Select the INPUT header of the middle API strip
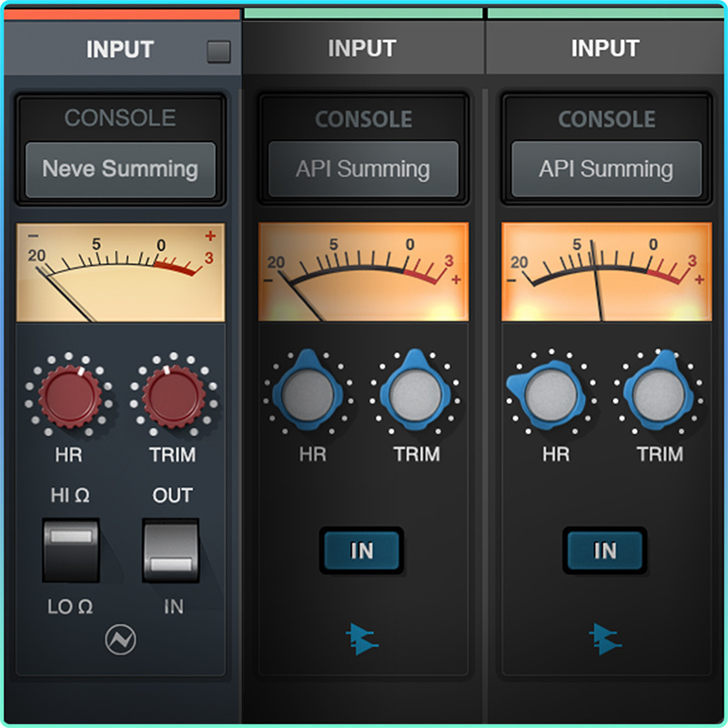 point(362,48)
